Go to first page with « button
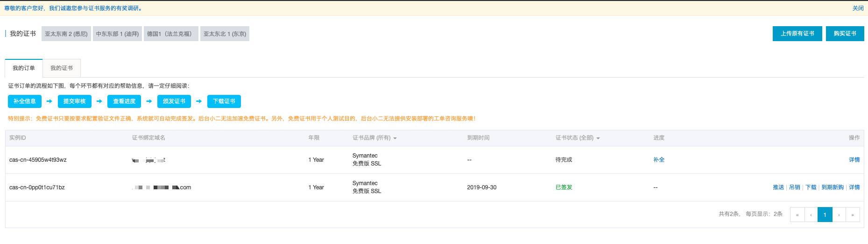 pos(797,215)
